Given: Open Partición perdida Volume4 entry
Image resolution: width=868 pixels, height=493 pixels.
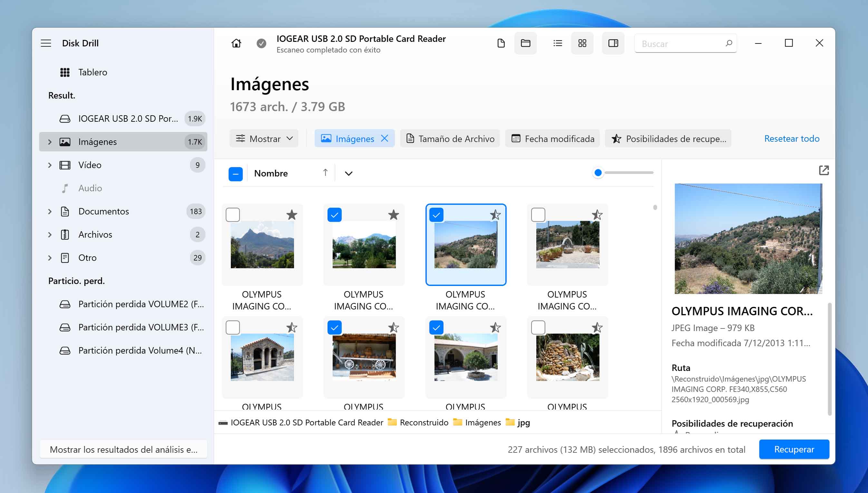Looking at the screenshot, I should click(x=123, y=350).
